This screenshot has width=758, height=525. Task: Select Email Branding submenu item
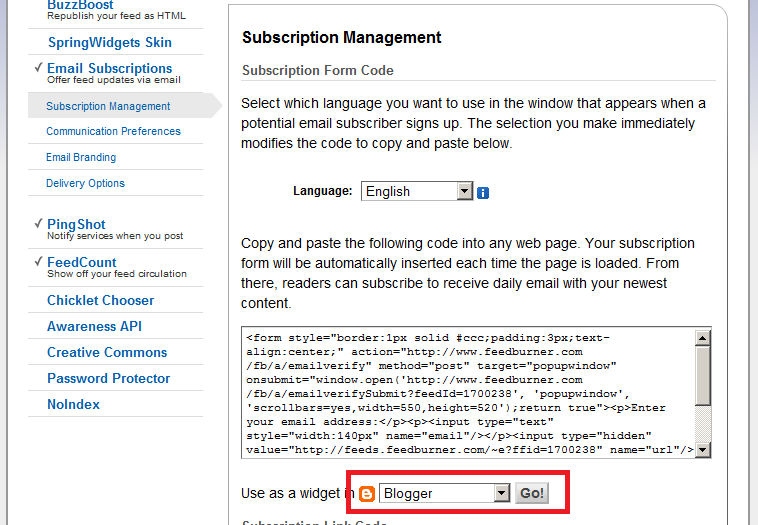(x=81, y=157)
